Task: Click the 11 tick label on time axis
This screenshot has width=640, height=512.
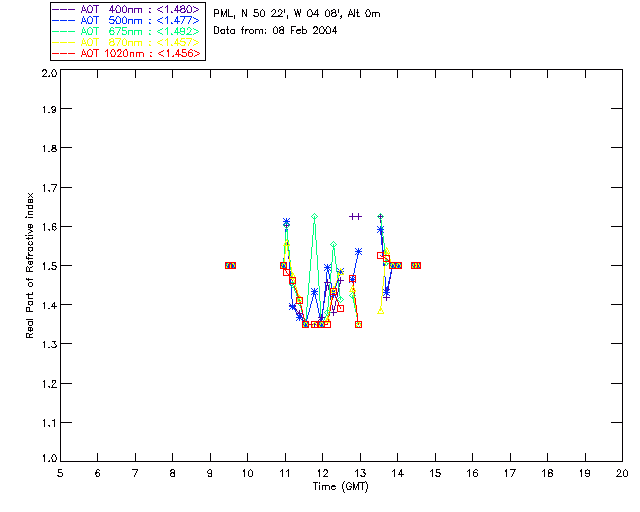Action: pyautogui.click(x=285, y=474)
